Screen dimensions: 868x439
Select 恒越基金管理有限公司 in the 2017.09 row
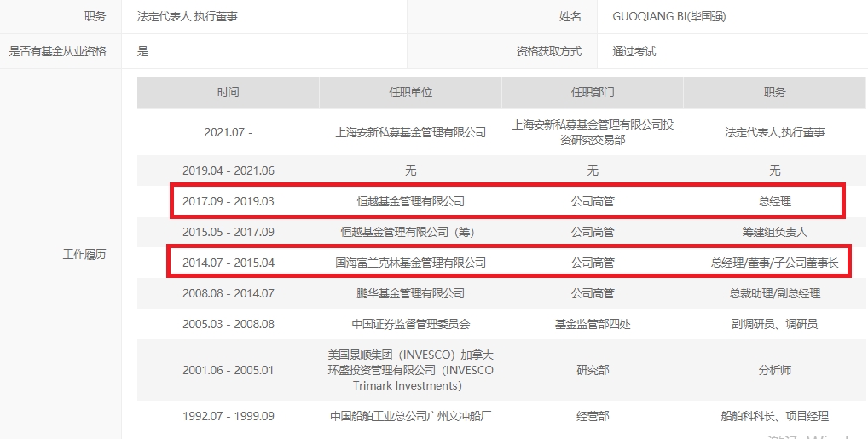pyautogui.click(x=410, y=201)
